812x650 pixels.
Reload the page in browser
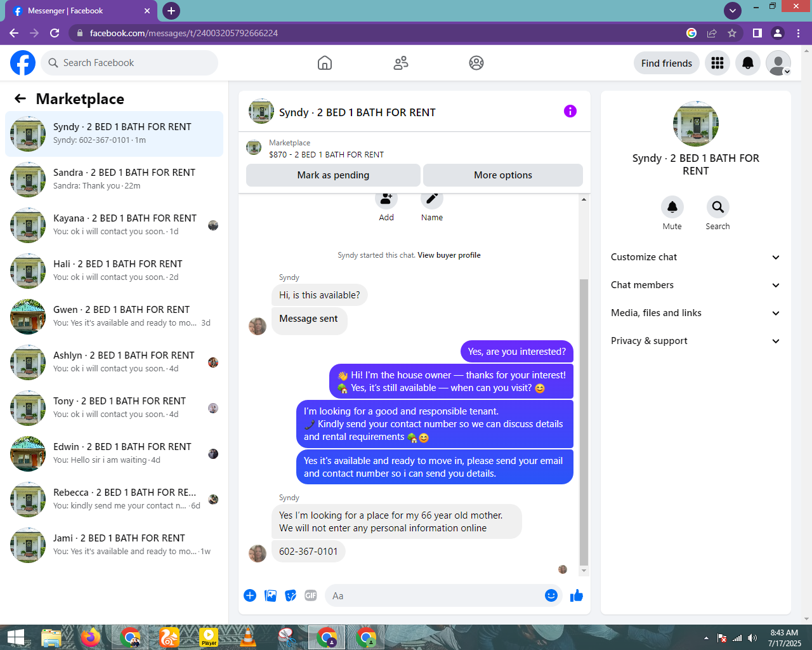[55, 33]
